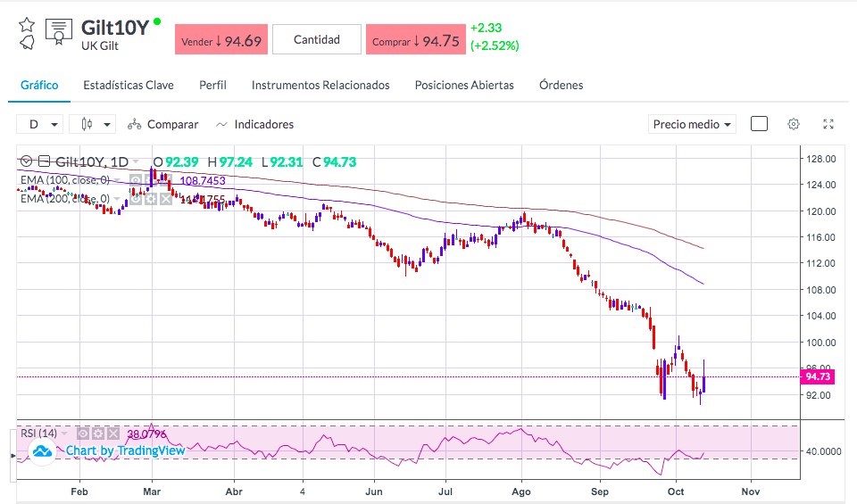Screen dimensions: 857x504
Task: Click the Vender 94.69 sell button
Action: (221, 40)
